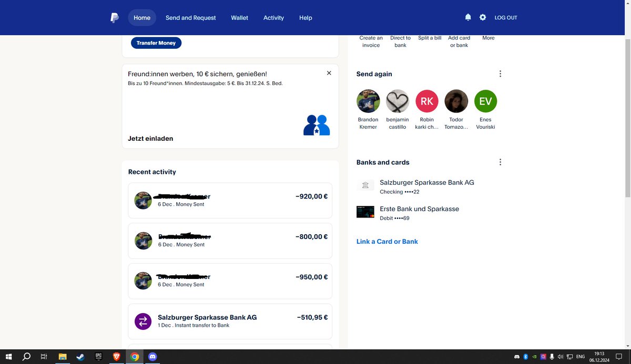Select benjamin castillo heart avatar
Image resolution: width=631 pixels, height=364 pixels.
click(398, 101)
